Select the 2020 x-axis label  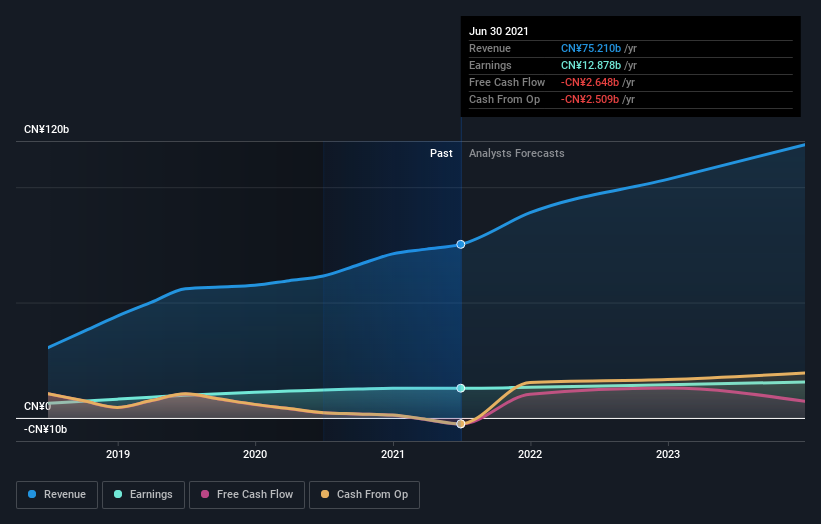pyautogui.click(x=255, y=454)
